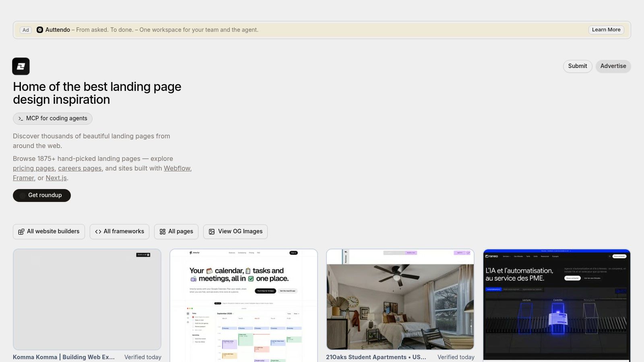Click the Submit button
Viewport: 644px width, 362px height.
[x=578, y=66]
